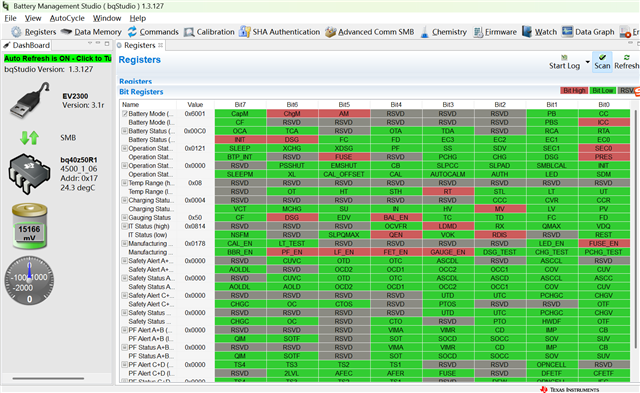The width and height of the screenshot is (640, 393).
Task: Collapse the Temp Range register row
Action: (125, 183)
